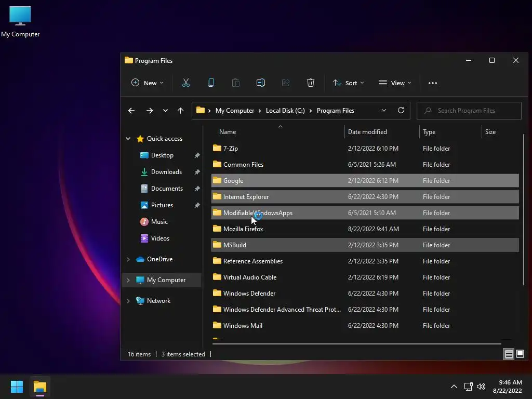Show hidden system tray icons
This screenshot has height=399, width=532.
pos(454,387)
